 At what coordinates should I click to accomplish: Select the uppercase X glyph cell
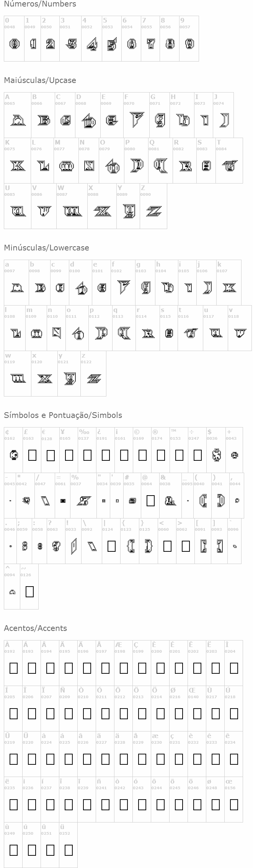(102, 211)
